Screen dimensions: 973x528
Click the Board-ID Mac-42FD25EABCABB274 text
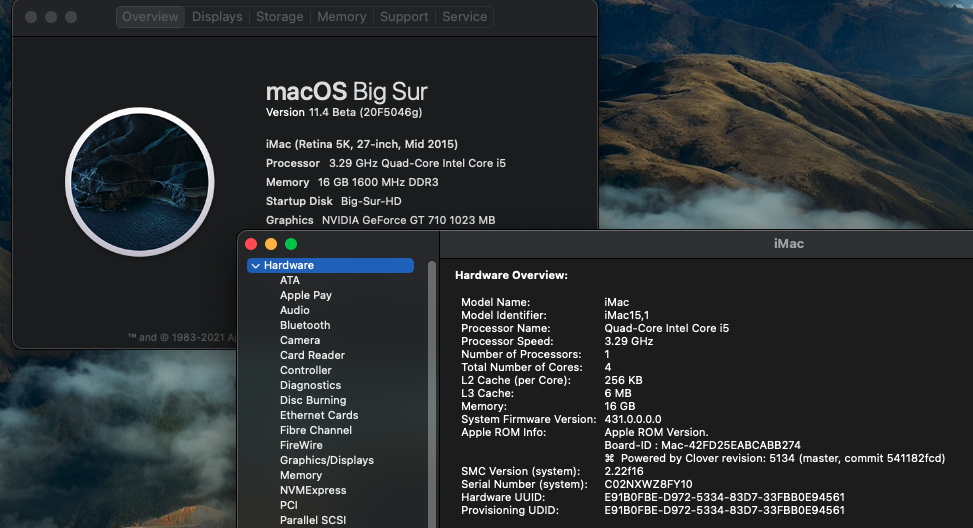coord(702,445)
